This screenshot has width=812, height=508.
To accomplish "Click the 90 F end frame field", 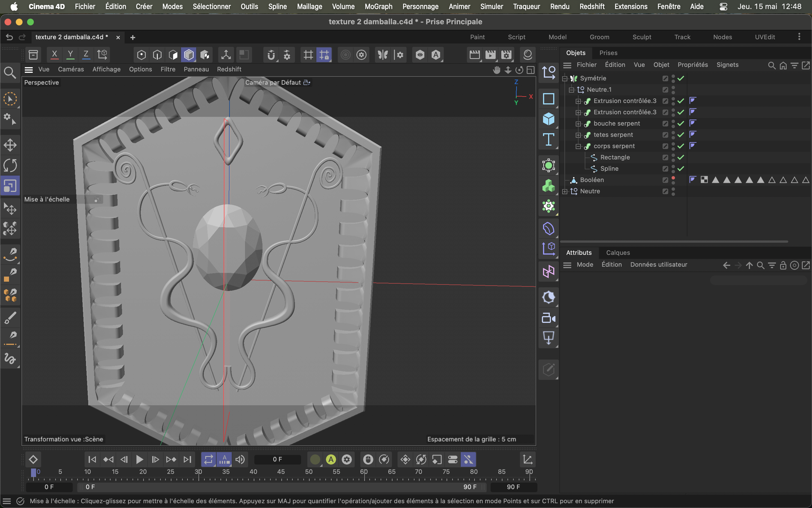I will pos(513,487).
